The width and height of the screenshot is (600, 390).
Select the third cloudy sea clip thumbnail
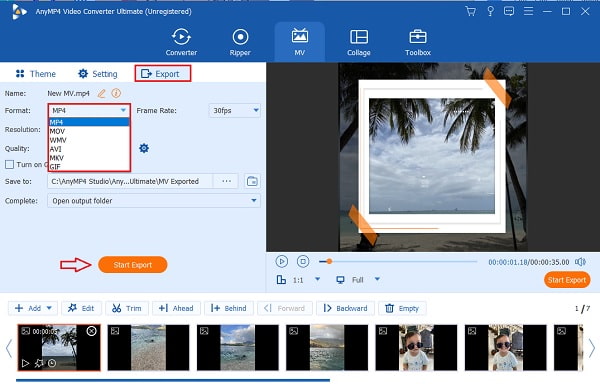coord(238,348)
